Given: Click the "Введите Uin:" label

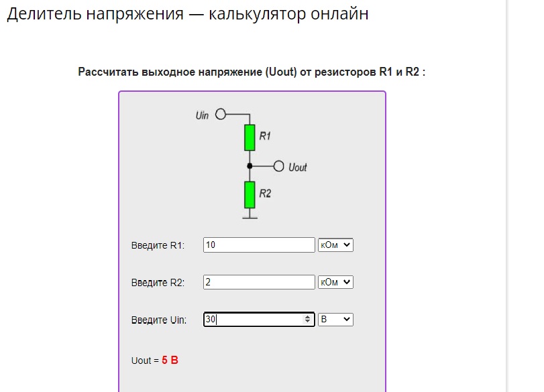Looking at the screenshot, I should click(x=159, y=320).
